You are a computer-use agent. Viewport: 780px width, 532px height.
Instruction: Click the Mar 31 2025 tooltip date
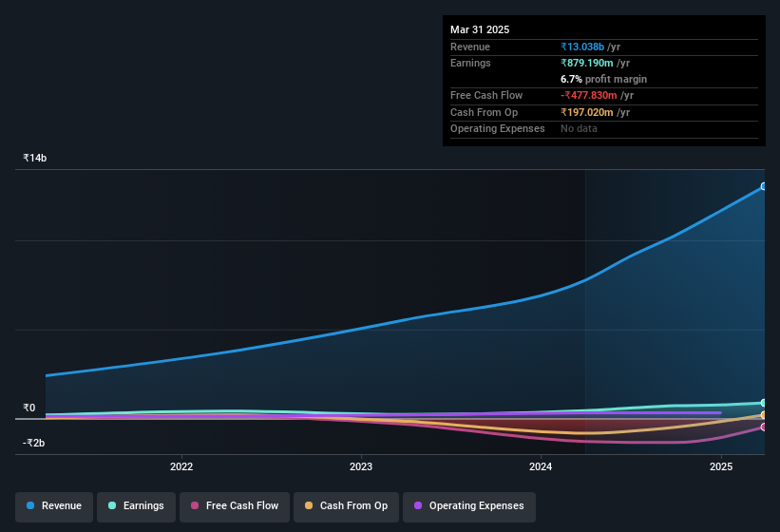coord(480,29)
